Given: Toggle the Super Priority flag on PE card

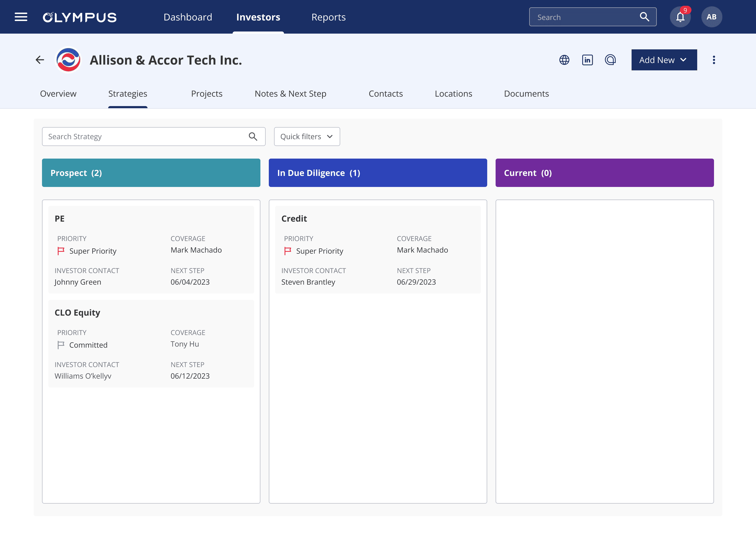Looking at the screenshot, I should (61, 251).
